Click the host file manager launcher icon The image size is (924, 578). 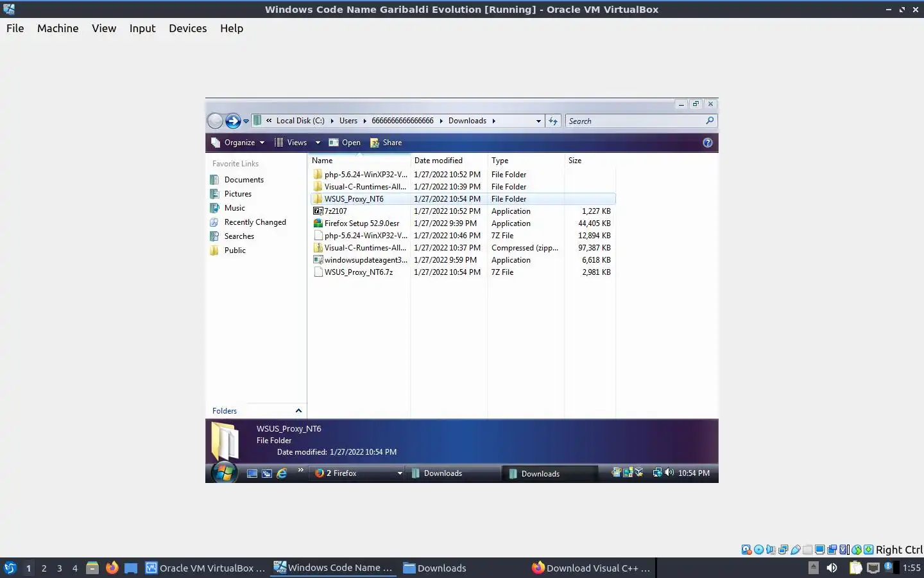point(92,568)
